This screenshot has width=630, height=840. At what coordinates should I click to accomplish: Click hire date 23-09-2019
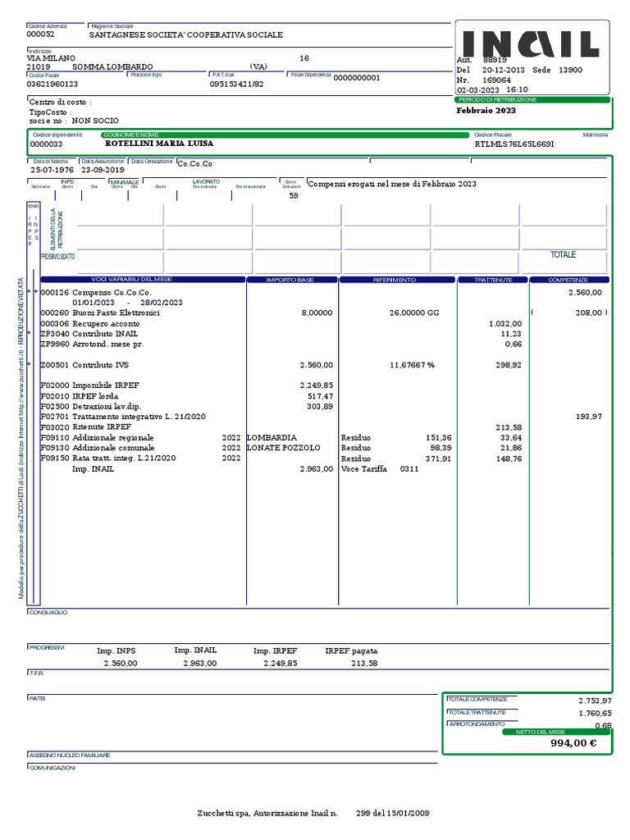click(103, 170)
